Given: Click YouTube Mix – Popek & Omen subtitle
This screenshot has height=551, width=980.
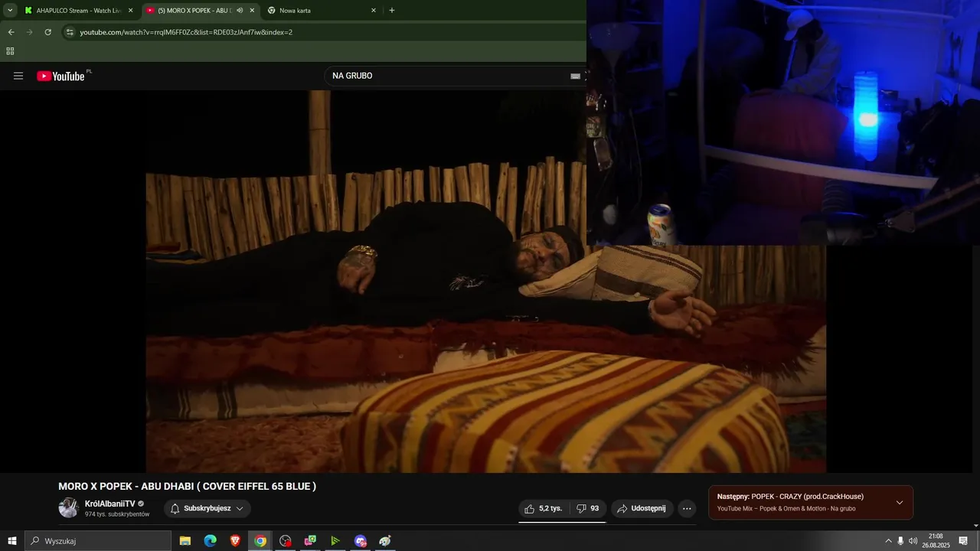Looking at the screenshot, I should [786, 509].
